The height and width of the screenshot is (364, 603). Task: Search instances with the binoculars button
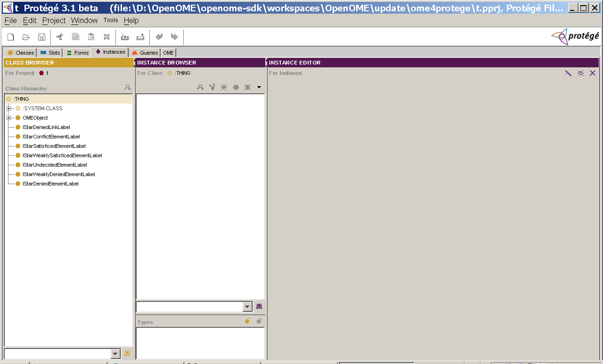tap(258, 307)
